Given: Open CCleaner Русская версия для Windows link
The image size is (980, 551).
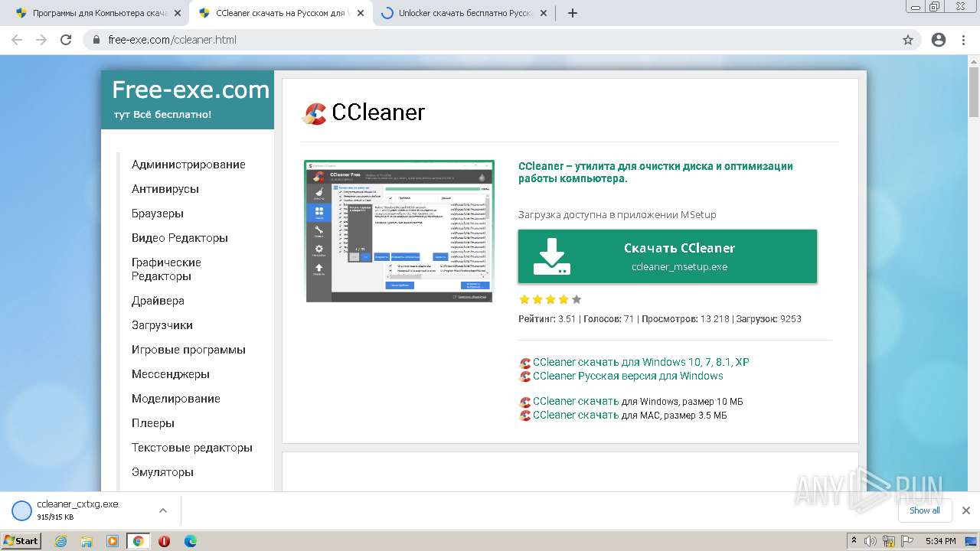Looking at the screenshot, I should 628,376.
